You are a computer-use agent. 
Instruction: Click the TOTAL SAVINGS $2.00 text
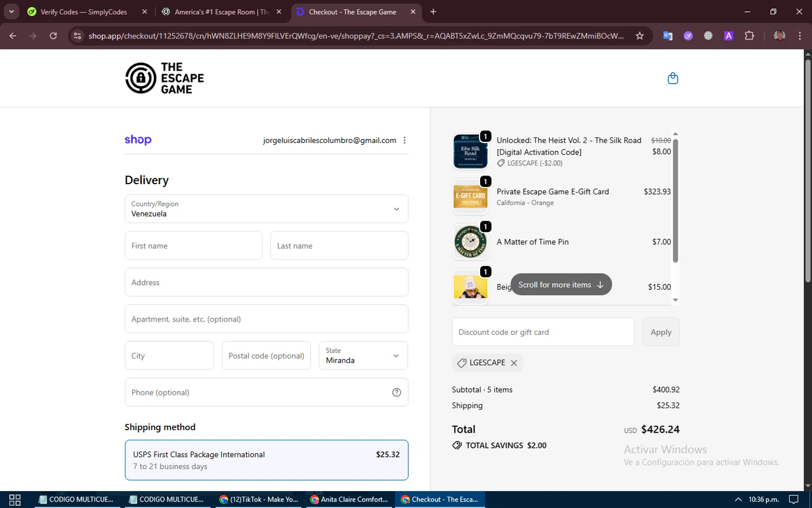click(506, 445)
